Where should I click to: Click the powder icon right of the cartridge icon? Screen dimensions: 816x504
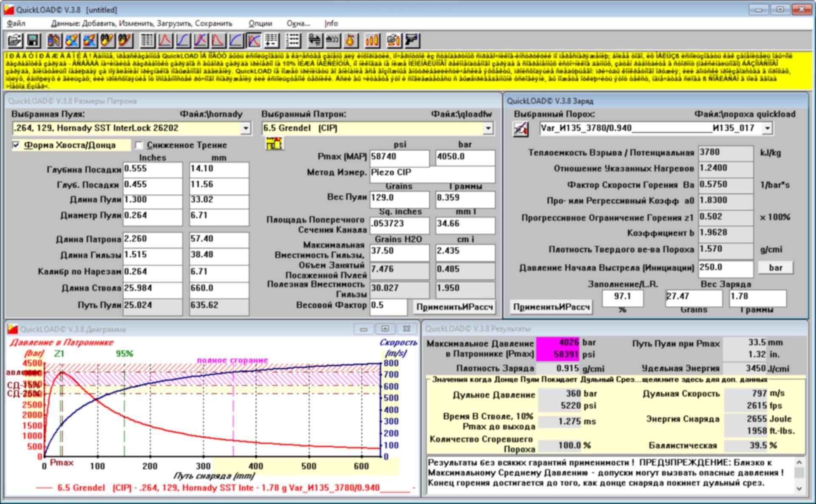pos(72,40)
